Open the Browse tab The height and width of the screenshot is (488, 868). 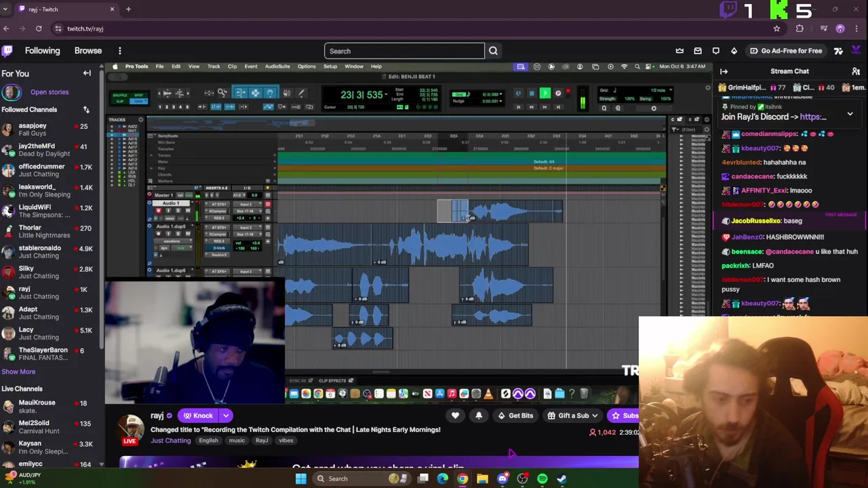coord(88,51)
